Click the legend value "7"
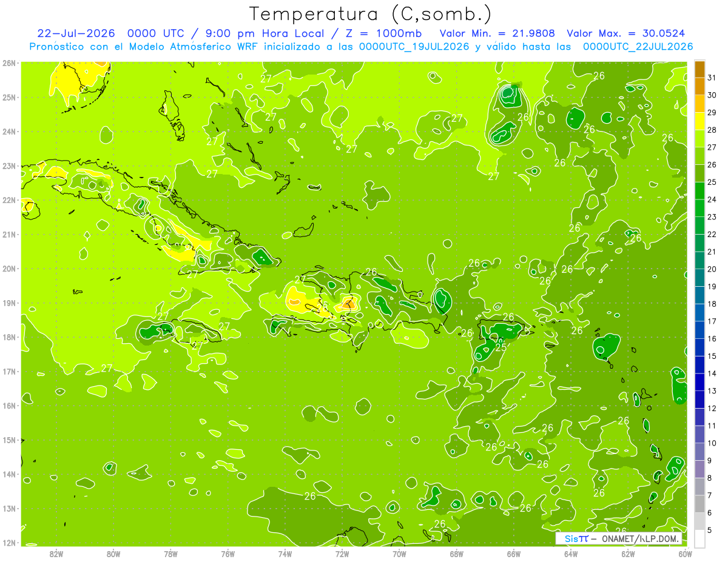This screenshot has width=728, height=562. 710,495
